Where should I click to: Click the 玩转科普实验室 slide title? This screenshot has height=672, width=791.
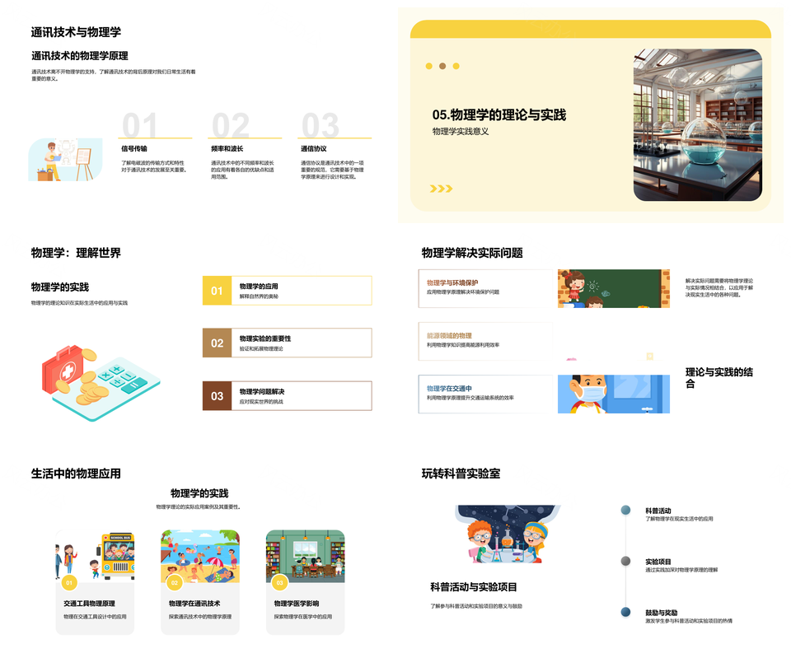tap(461, 474)
